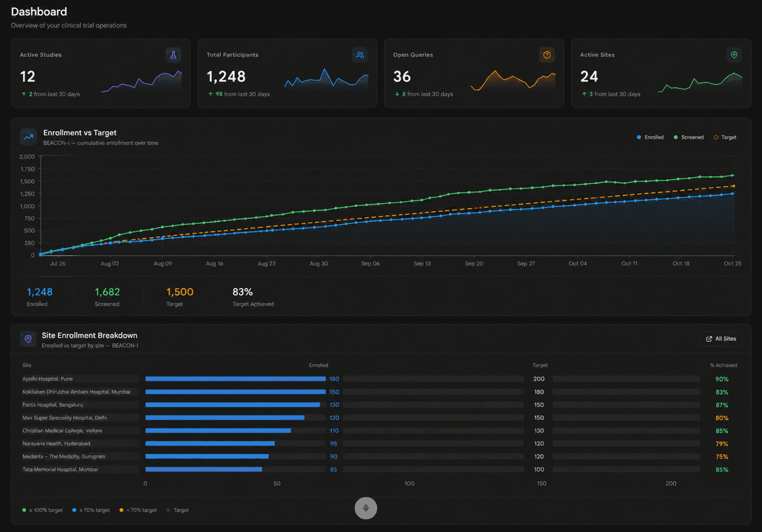Viewport: 762px width, 532px height.
Task: Open the All Sites link button
Action: [x=721, y=339]
